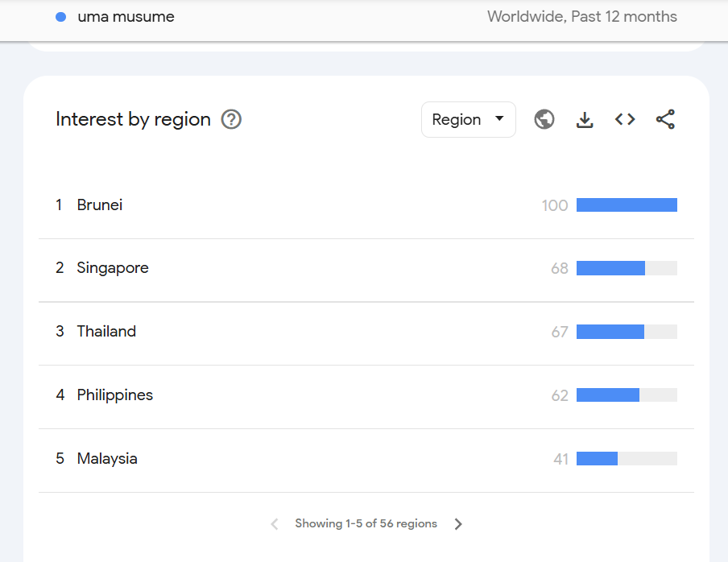Click the value 100 for Brunei
728x562 pixels.
pyautogui.click(x=555, y=205)
